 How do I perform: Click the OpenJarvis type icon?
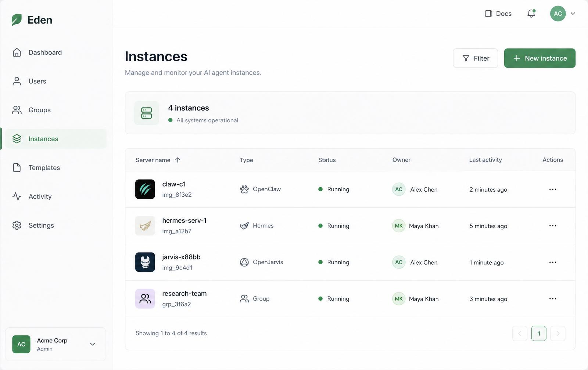(244, 262)
